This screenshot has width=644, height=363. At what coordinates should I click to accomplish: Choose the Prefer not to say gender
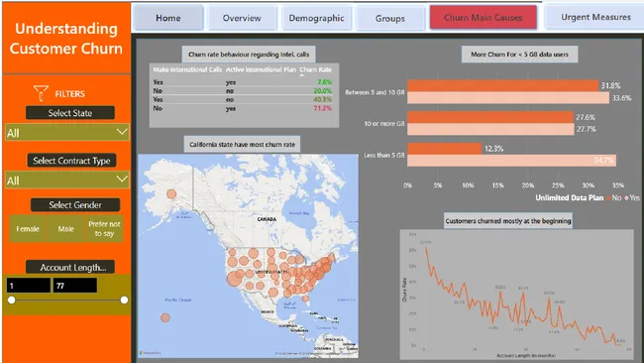point(104,228)
